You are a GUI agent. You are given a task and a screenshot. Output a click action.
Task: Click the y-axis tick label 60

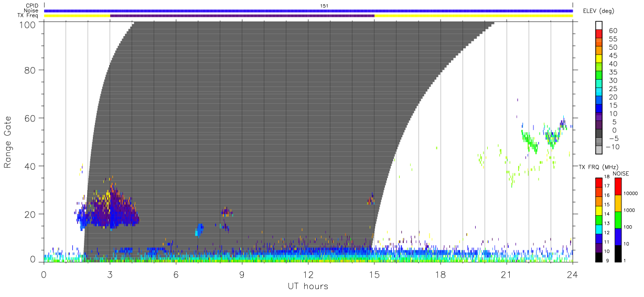coord(31,118)
